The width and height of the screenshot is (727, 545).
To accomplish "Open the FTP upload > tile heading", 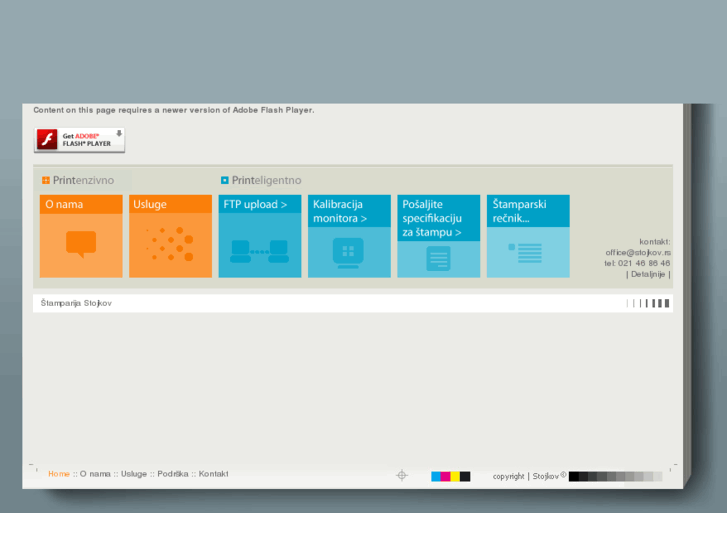I will coord(260,204).
